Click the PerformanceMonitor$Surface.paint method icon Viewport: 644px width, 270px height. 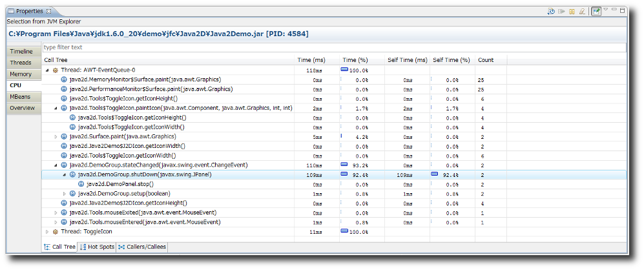click(64, 89)
